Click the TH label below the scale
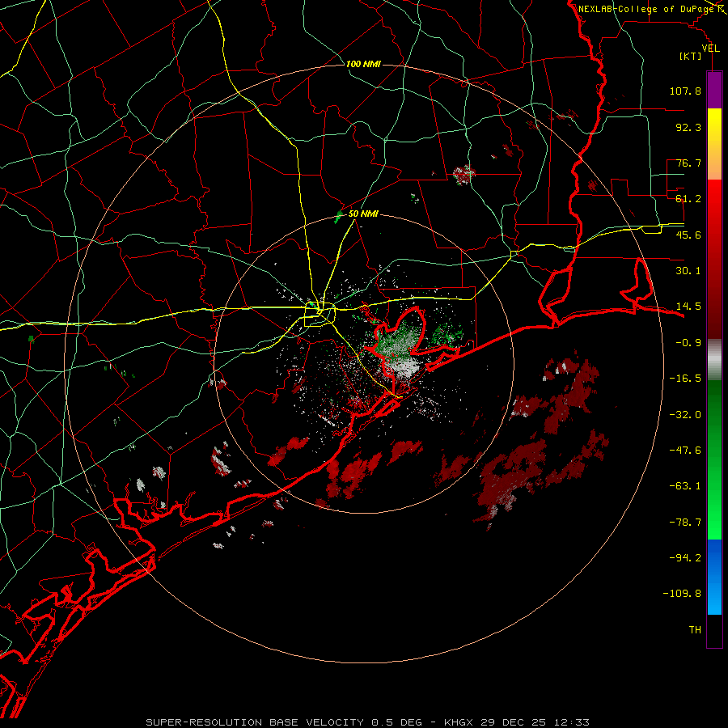 695,630
